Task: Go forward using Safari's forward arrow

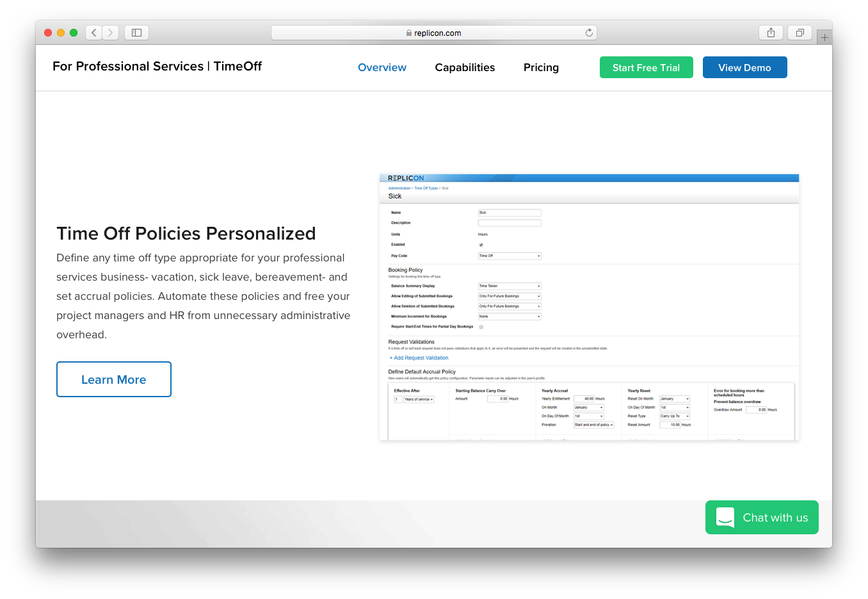Action: 110,33
